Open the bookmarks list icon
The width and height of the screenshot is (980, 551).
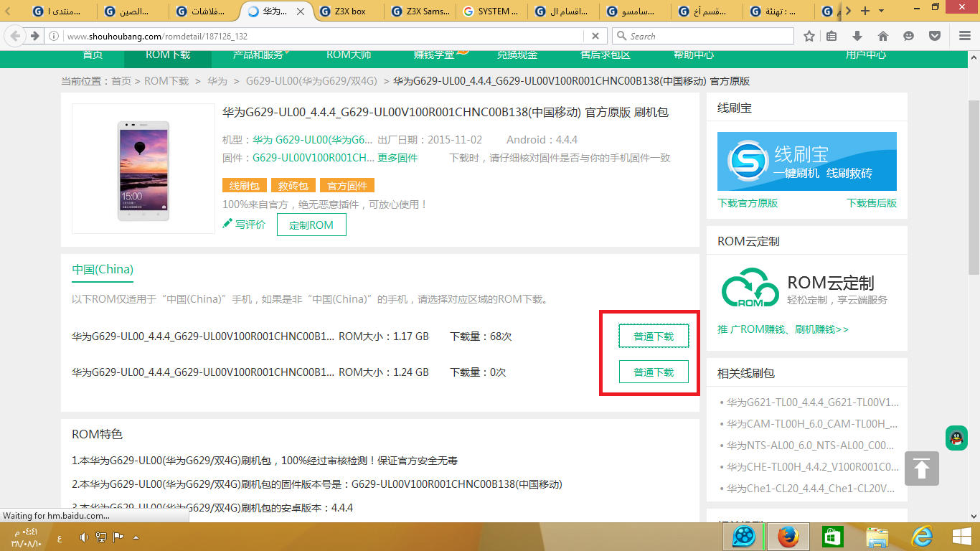tap(832, 36)
